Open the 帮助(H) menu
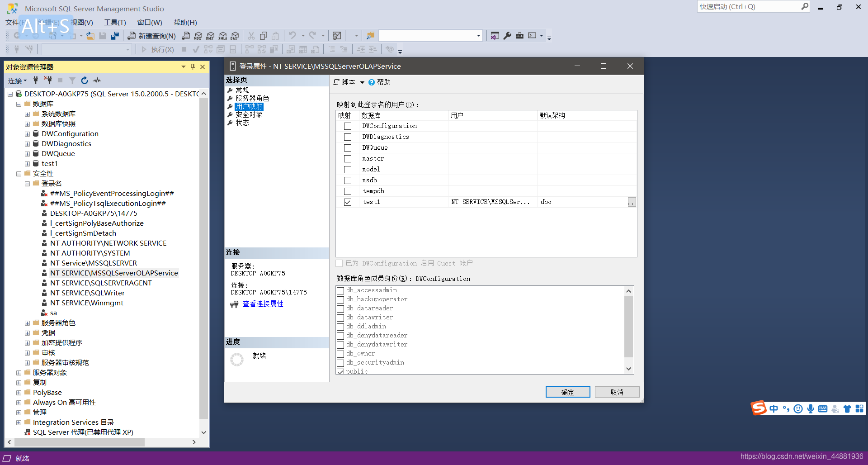The width and height of the screenshot is (868, 465). click(185, 23)
